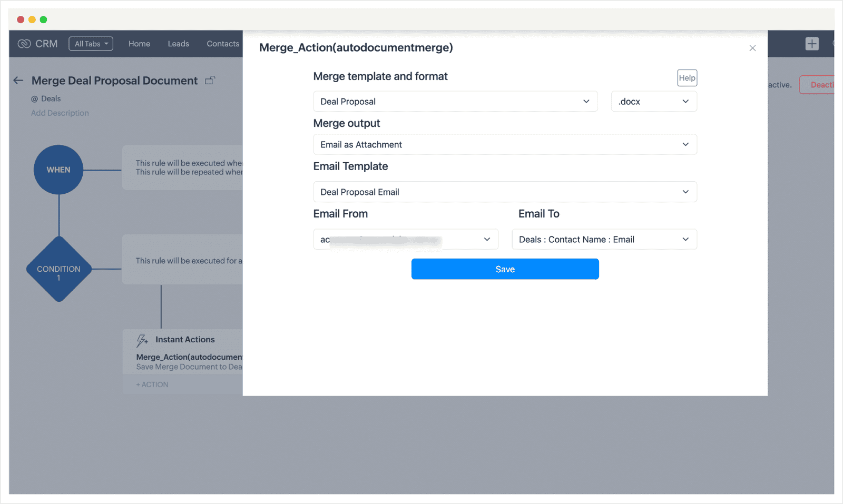
Task: Click the Deactivate button
Action: [x=817, y=85]
